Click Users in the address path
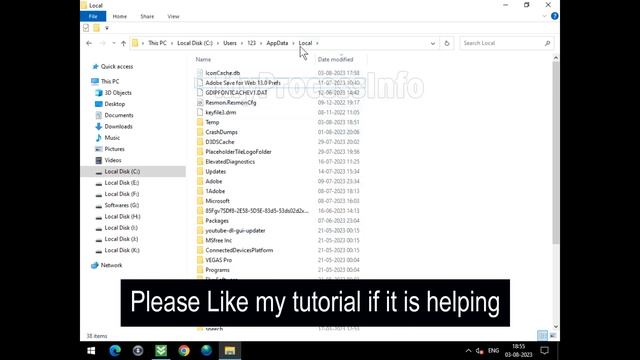 (230, 43)
